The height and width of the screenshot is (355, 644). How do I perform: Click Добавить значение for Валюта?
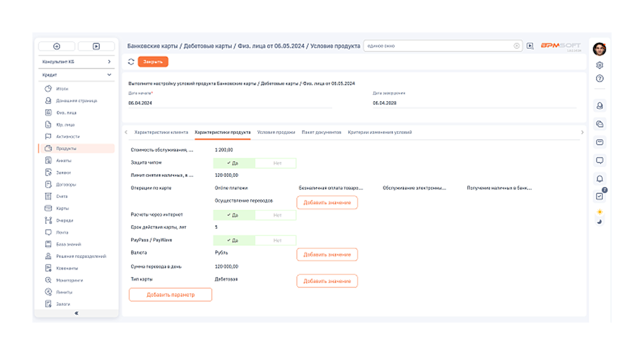point(327,254)
